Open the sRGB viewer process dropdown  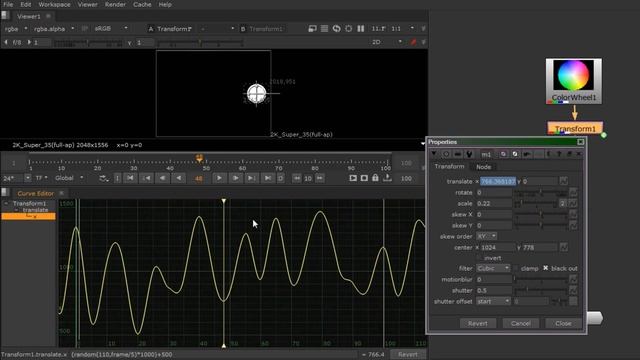[111, 29]
